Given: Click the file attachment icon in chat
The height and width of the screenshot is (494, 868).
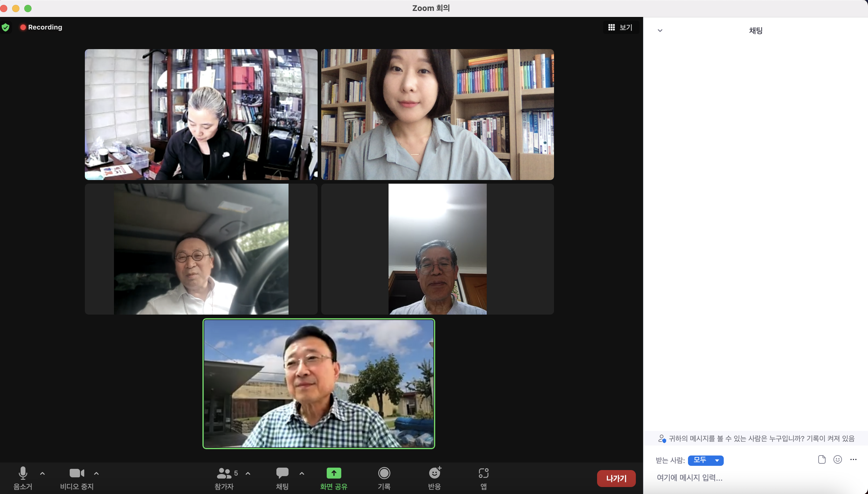Looking at the screenshot, I should pyautogui.click(x=822, y=460).
